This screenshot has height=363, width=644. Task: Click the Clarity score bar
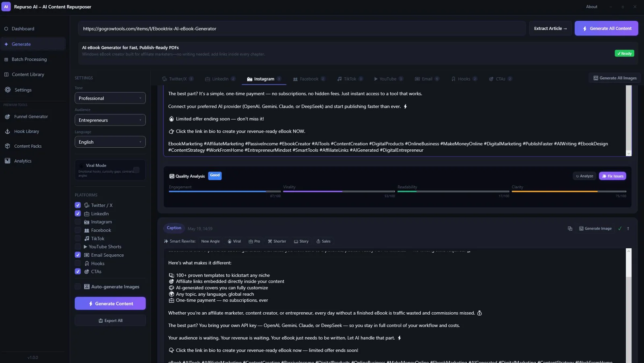[x=569, y=192]
